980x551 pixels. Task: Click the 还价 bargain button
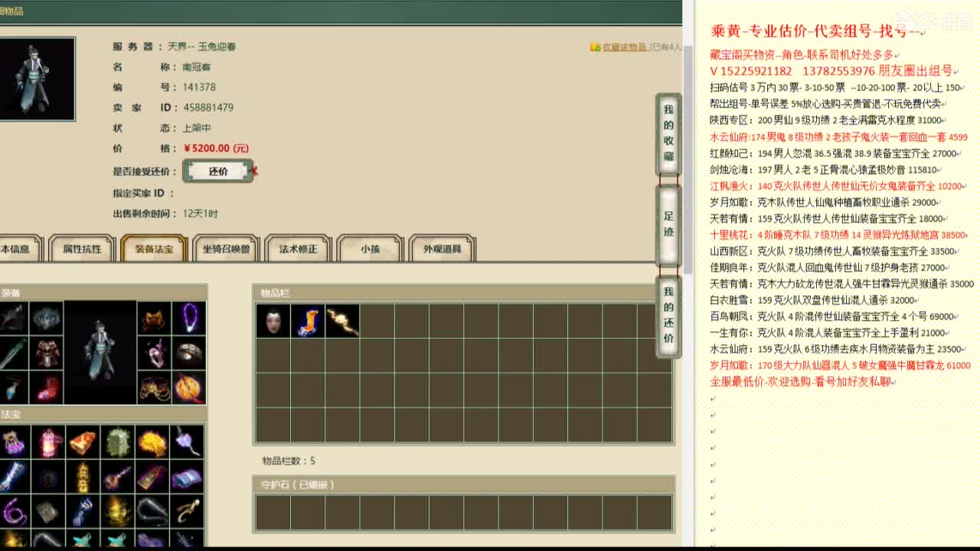(x=218, y=171)
